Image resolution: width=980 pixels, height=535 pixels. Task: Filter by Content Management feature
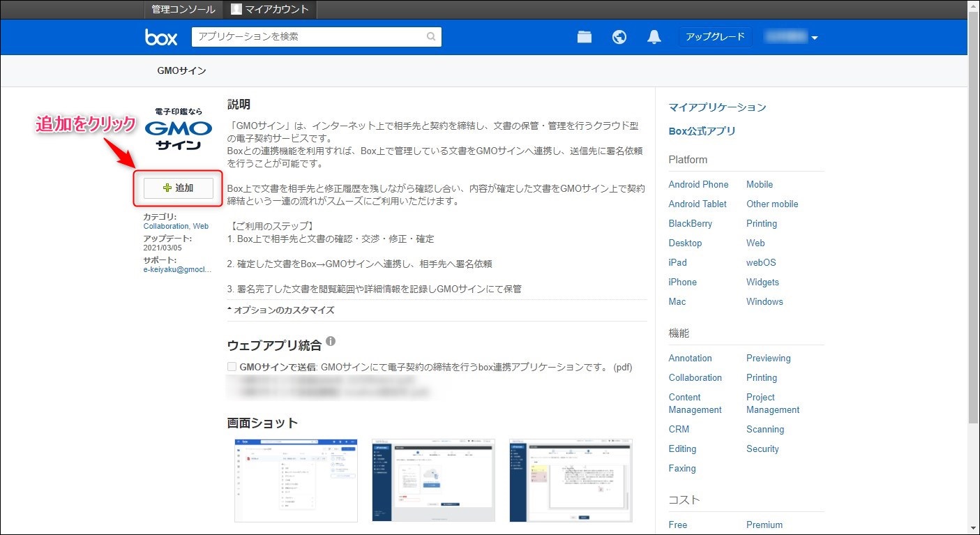[695, 403]
